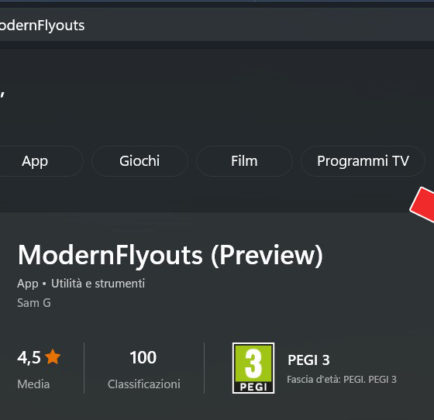Screen dimensions: 434x420
Task: Click the Media rating label
Action: (x=33, y=384)
